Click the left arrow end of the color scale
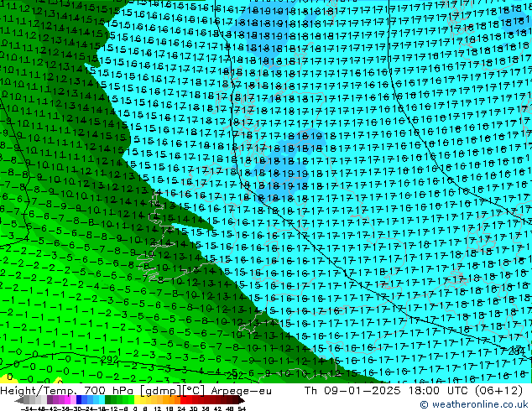Image resolution: width=532 pixels, height=411 pixels. (19, 400)
